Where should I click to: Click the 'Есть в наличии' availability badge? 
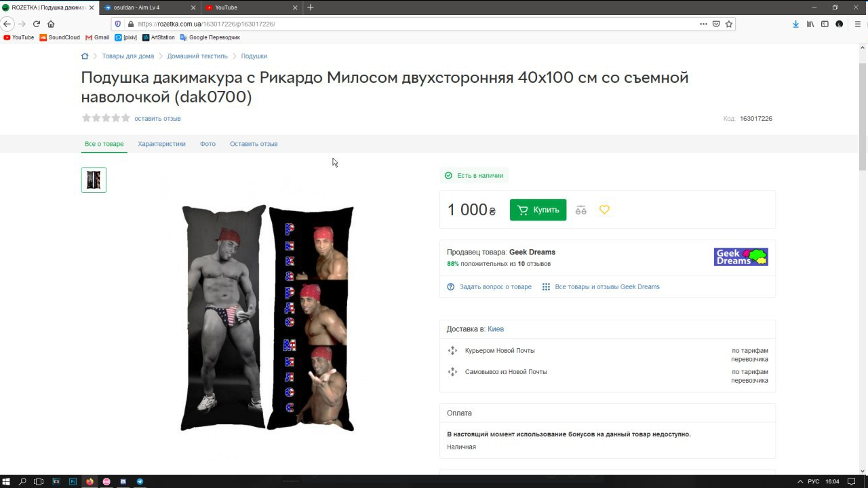[474, 176]
